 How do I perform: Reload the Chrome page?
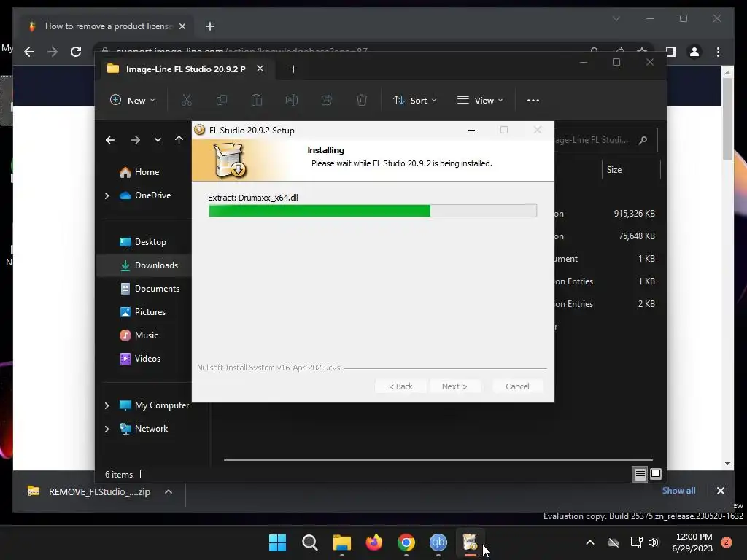coord(76,52)
